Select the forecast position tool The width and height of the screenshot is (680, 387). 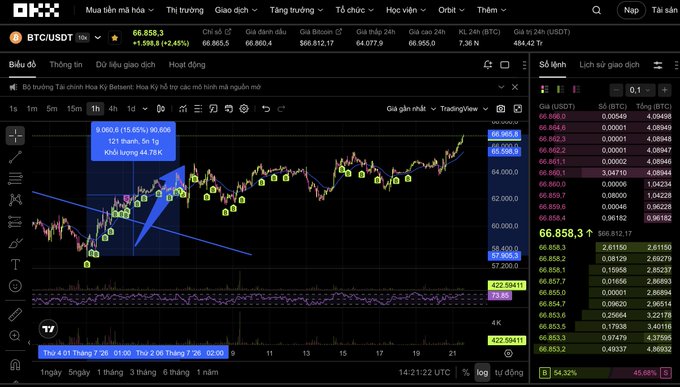point(15,221)
